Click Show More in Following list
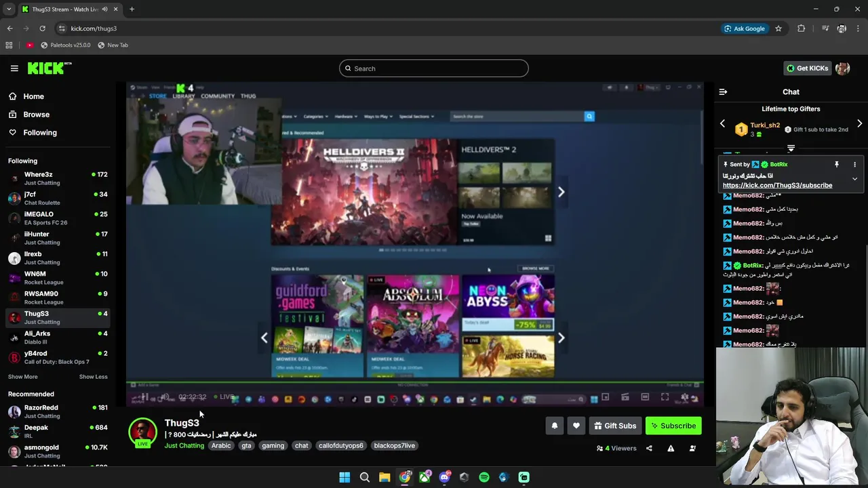Image resolution: width=868 pixels, height=488 pixels. (x=23, y=377)
